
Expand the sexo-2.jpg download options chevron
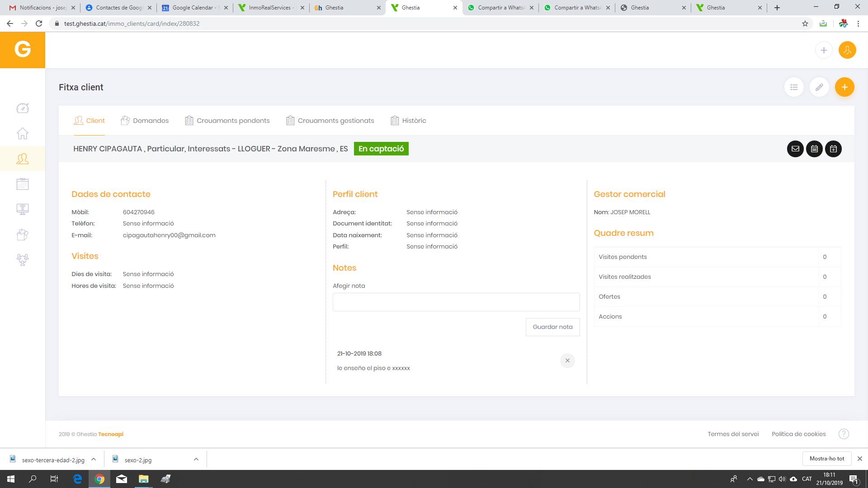click(196, 459)
